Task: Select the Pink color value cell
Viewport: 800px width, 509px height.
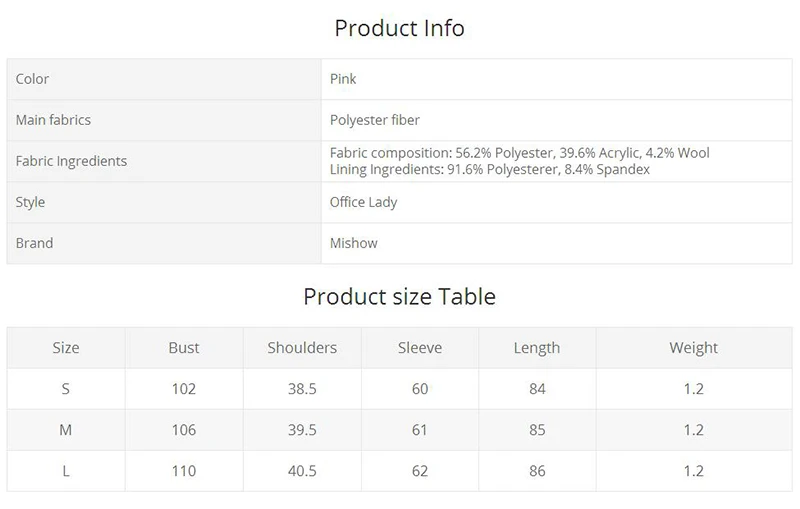Action: pos(343,79)
